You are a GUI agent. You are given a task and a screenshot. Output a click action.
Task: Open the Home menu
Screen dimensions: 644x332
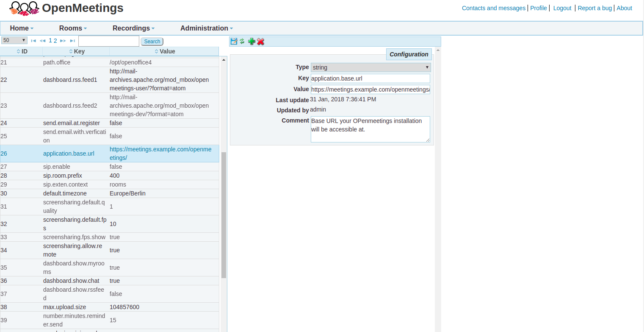tap(22, 28)
